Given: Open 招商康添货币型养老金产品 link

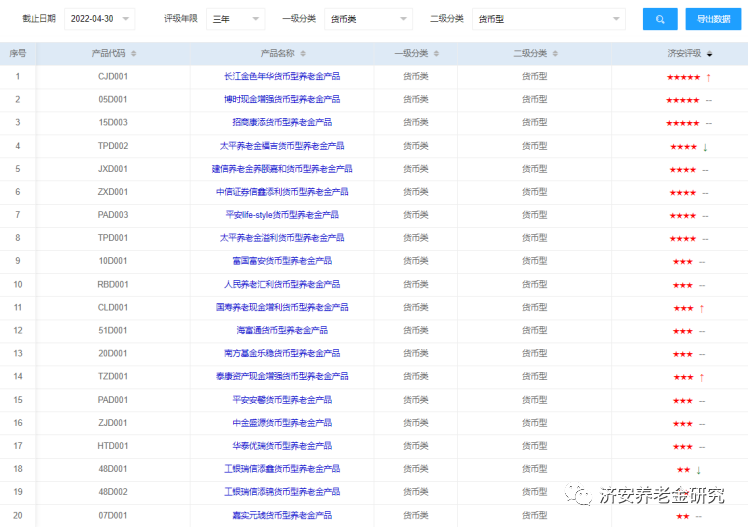Looking at the screenshot, I should tap(282, 122).
